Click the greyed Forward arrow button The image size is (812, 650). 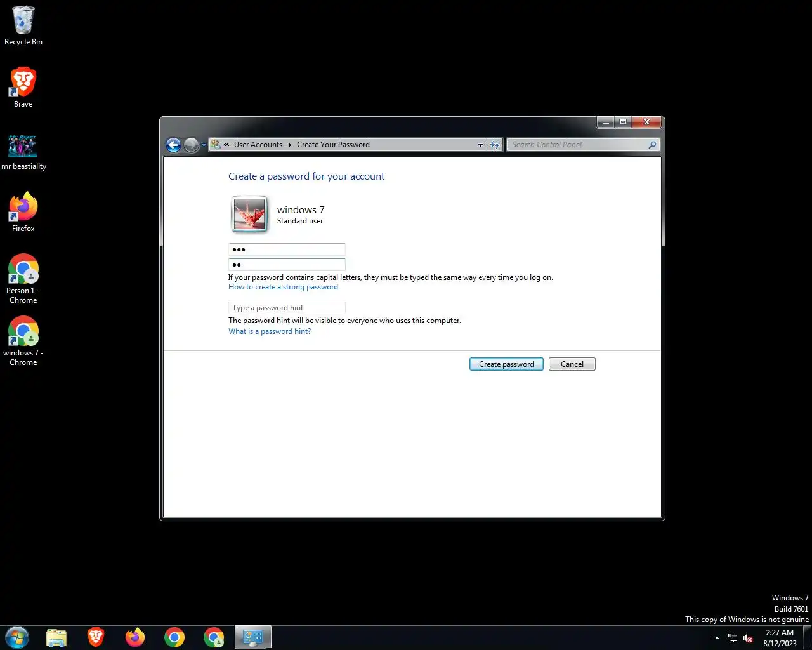tap(191, 145)
